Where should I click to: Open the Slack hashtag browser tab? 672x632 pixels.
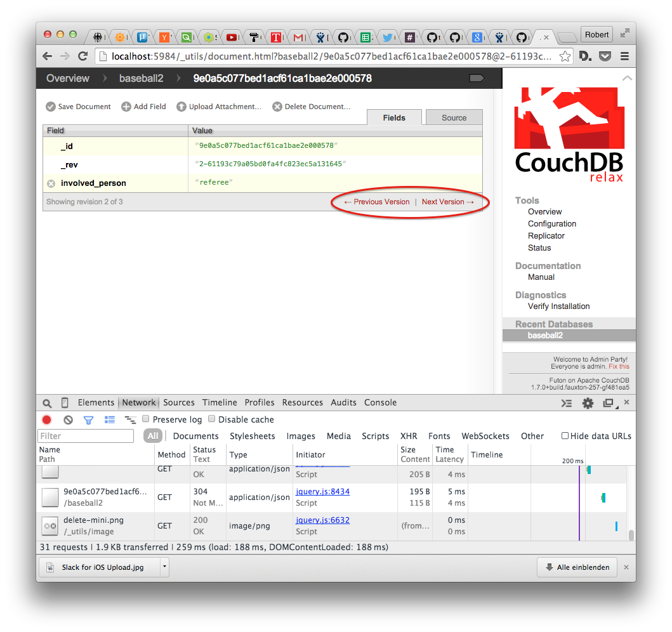click(x=410, y=37)
